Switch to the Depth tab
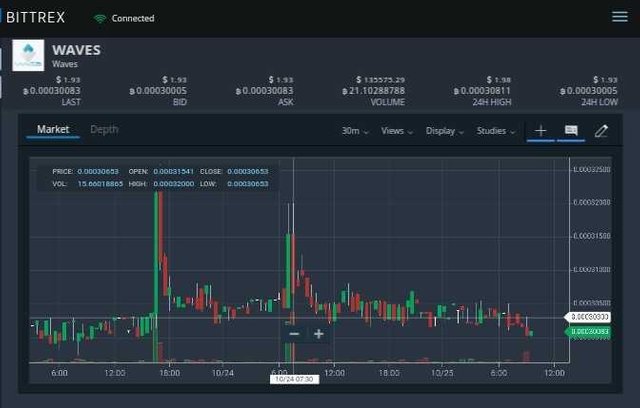Image resolution: width=640 pixels, height=408 pixels. point(104,130)
